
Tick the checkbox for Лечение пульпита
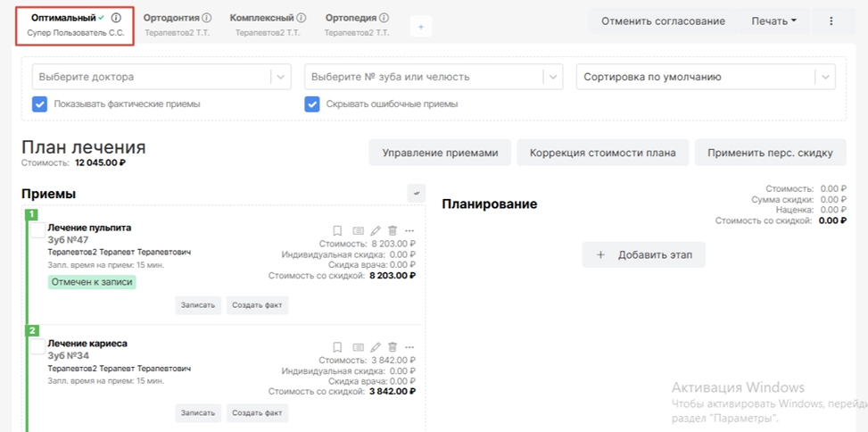pyautogui.click(x=38, y=230)
